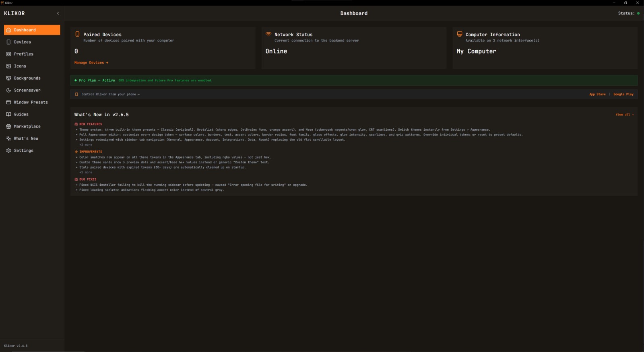
Task: Click the Bug Fixes section icon
Action: [x=76, y=179]
